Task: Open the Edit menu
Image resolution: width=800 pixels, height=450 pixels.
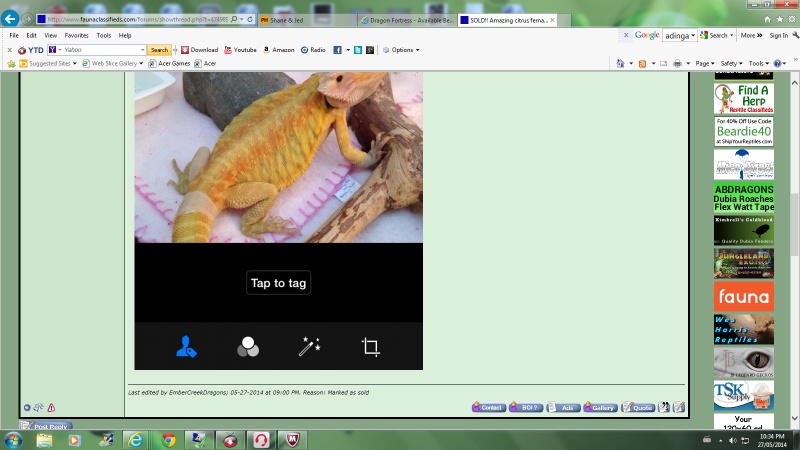Action: [32, 36]
